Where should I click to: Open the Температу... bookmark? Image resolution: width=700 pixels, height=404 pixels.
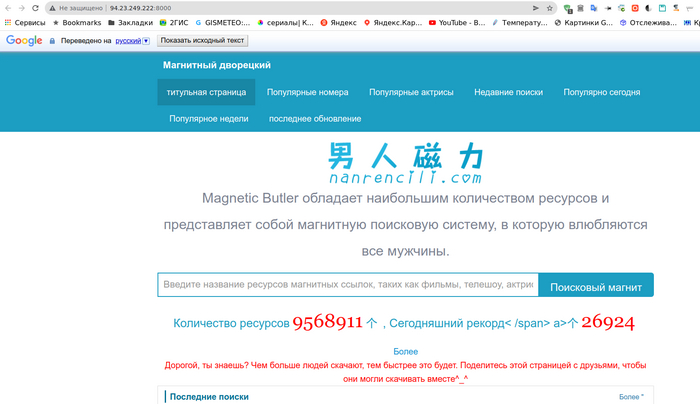click(520, 22)
